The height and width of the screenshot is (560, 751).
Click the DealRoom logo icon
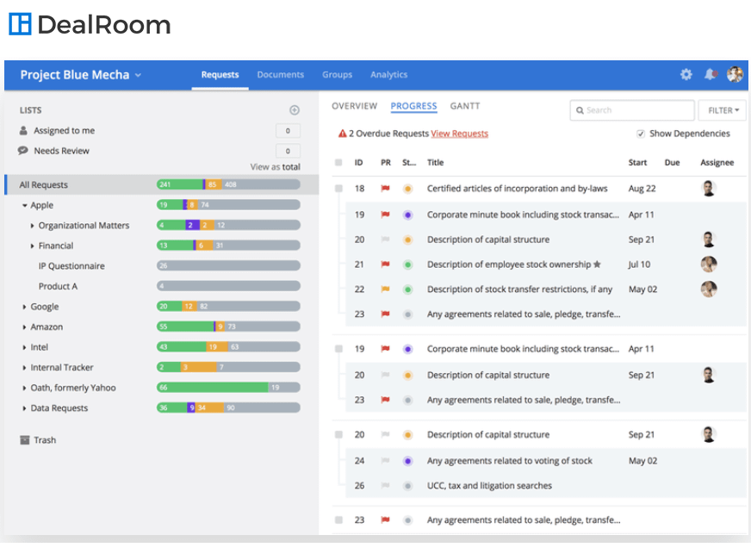point(20,24)
